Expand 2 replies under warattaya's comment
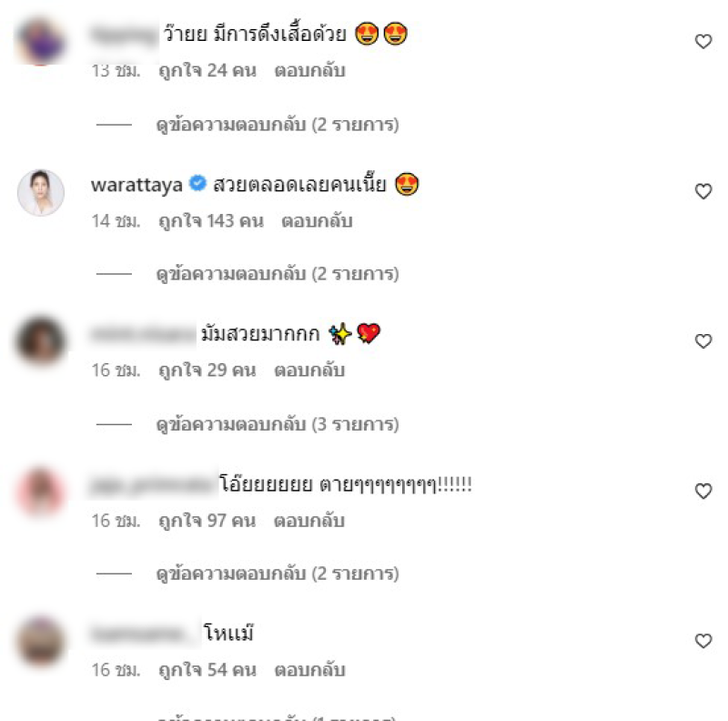 click(278, 274)
